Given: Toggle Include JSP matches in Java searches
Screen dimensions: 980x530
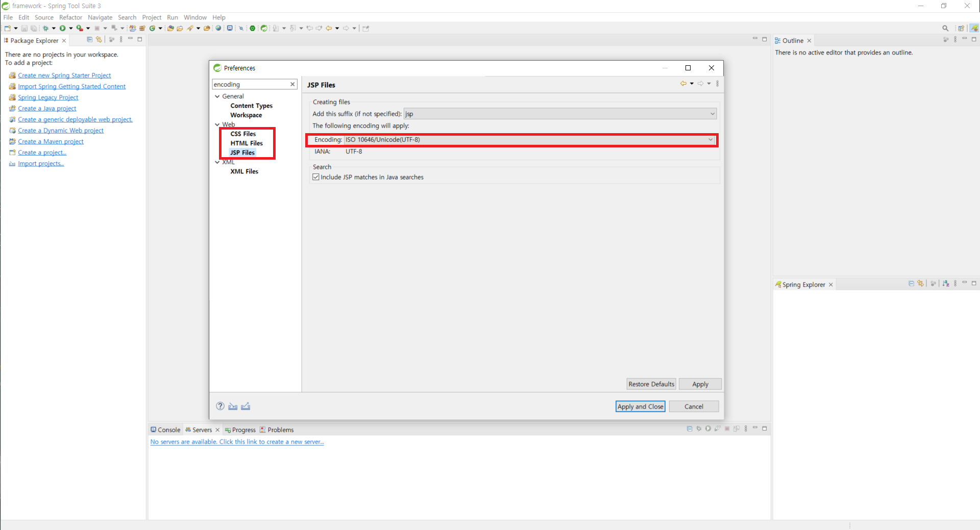Looking at the screenshot, I should click(316, 177).
